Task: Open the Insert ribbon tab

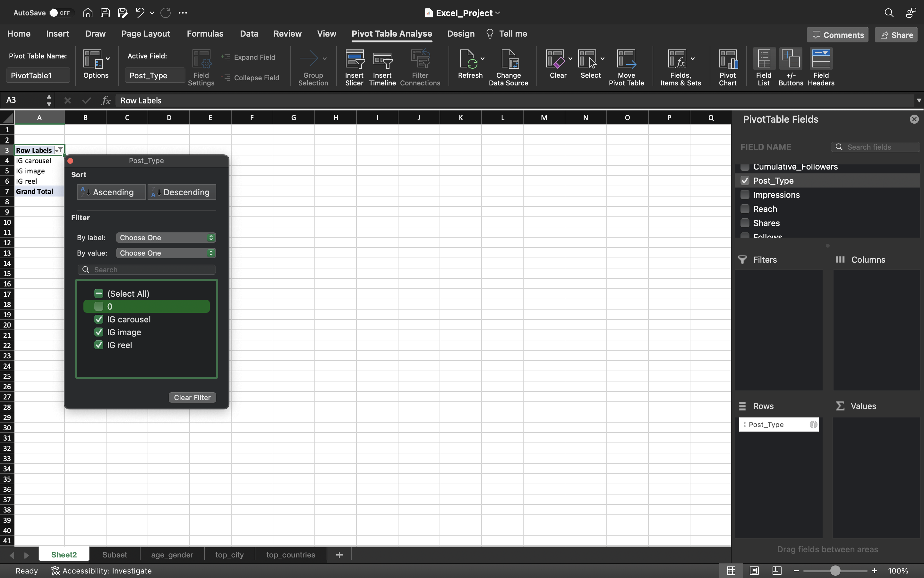Action: coord(58,34)
